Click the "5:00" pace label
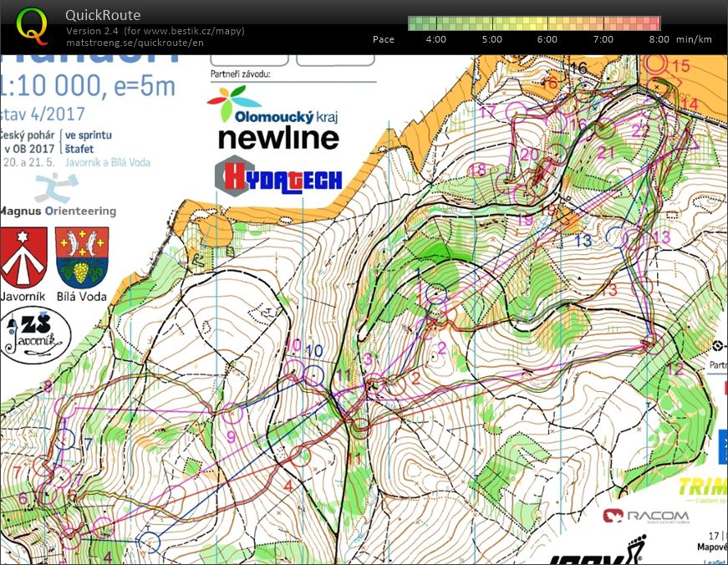The height and width of the screenshot is (565, 728). (x=492, y=39)
